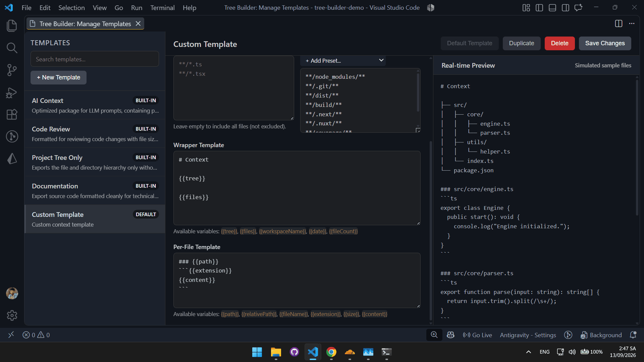Screen dimensions: 644x362
Task: Click the command center icon beside title
Action: click(x=431, y=8)
